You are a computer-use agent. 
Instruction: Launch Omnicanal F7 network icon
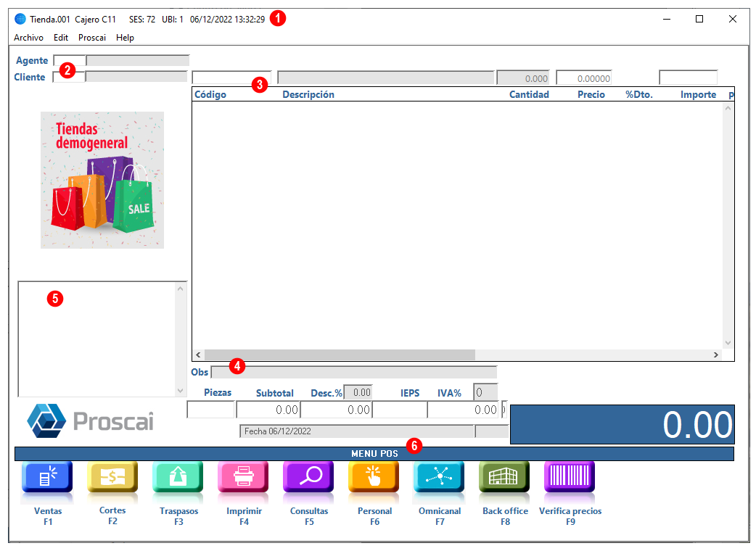click(439, 477)
